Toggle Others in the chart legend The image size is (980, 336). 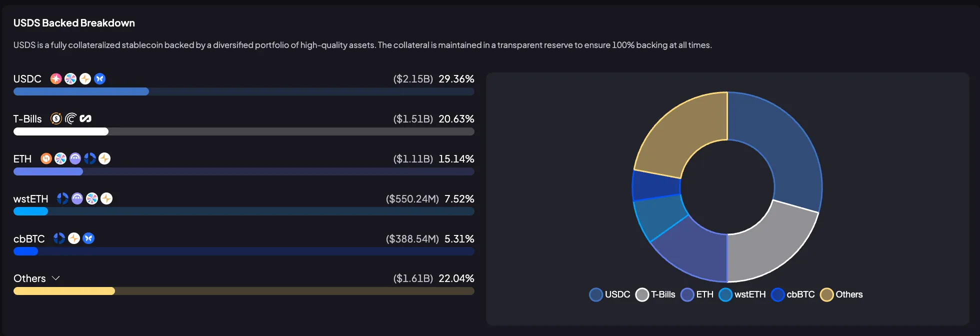tap(841, 294)
